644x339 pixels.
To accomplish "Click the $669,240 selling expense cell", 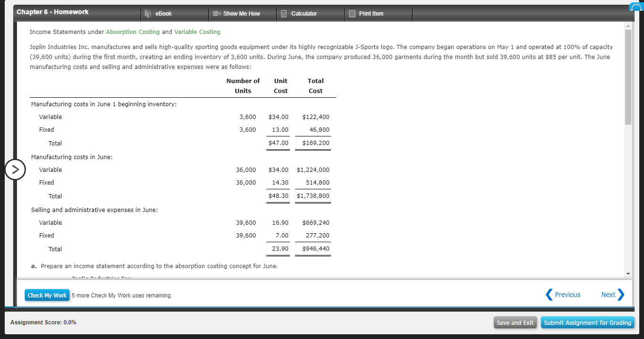I will click(315, 222).
